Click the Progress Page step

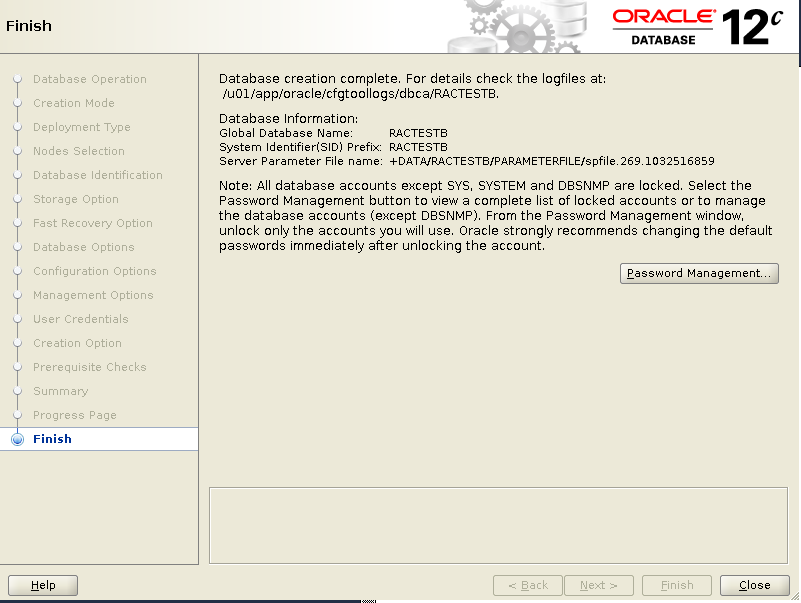tap(74, 415)
